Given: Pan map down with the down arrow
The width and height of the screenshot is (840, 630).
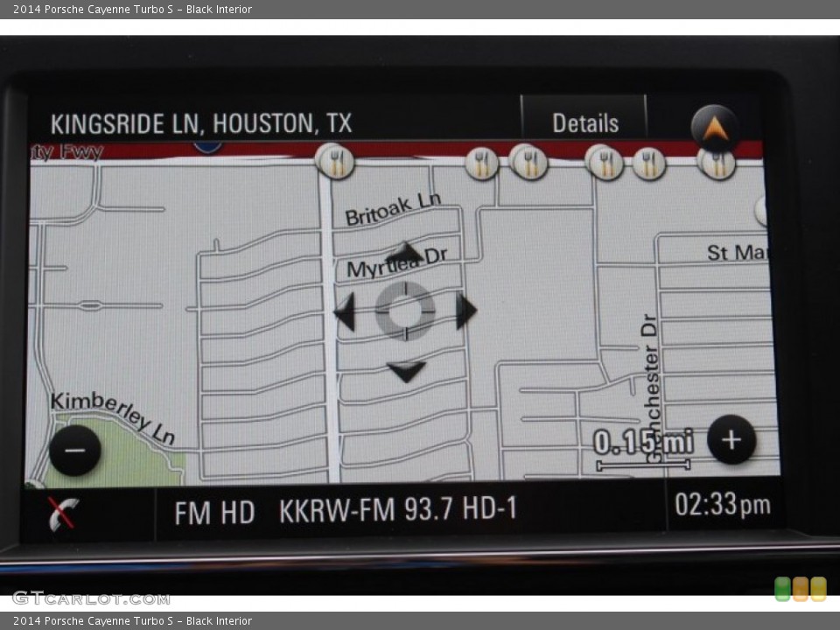Looking at the screenshot, I should pos(406,372).
